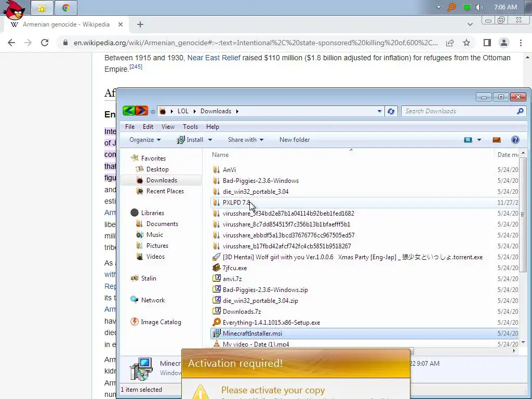532x399 pixels.
Task: Open Explorer recent pages dropdown arrow
Action: tap(153, 111)
